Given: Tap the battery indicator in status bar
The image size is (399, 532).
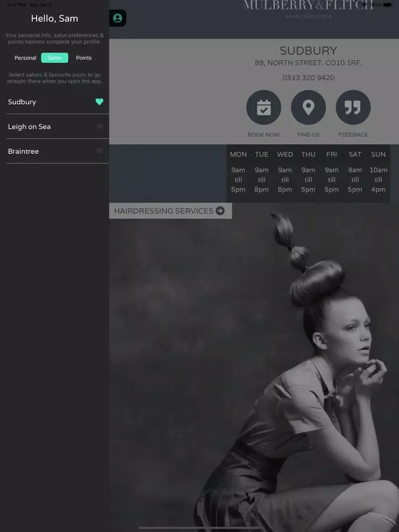Looking at the screenshot, I should pos(387,5).
